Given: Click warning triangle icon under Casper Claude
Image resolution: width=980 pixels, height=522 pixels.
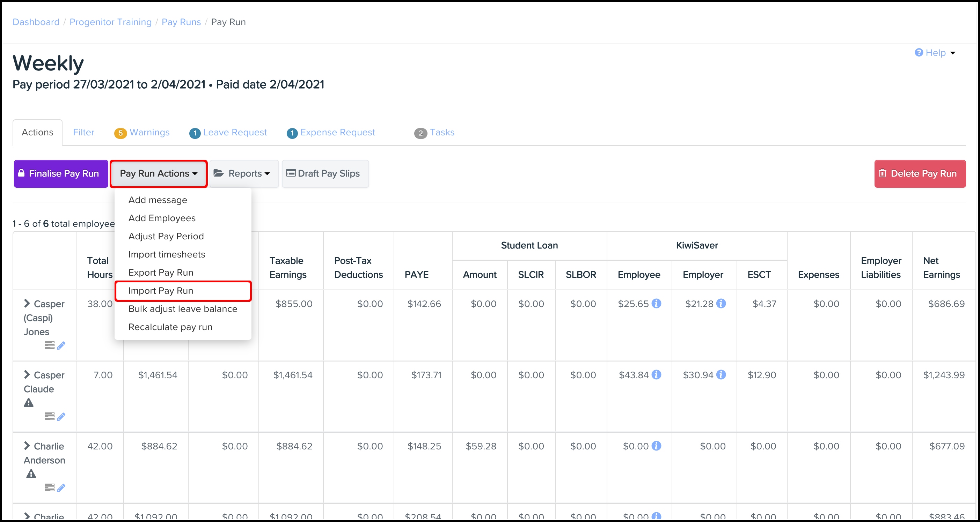Looking at the screenshot, I should coord(29,403).
